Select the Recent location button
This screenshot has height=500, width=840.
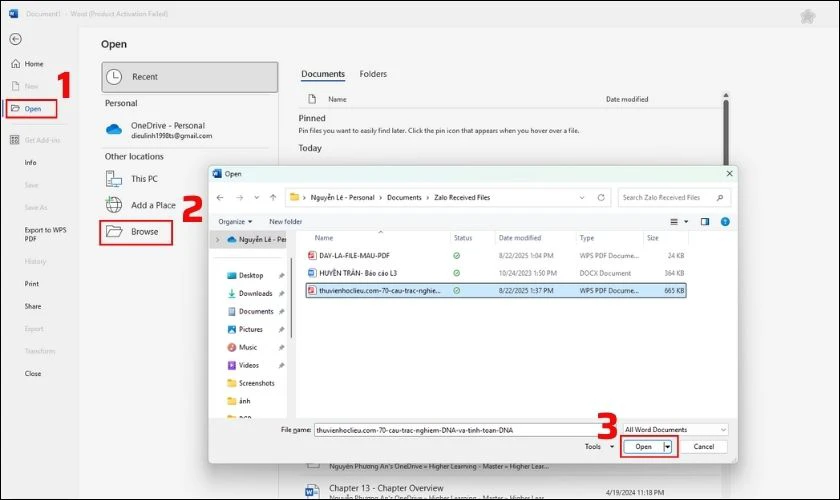click(190, 77)
